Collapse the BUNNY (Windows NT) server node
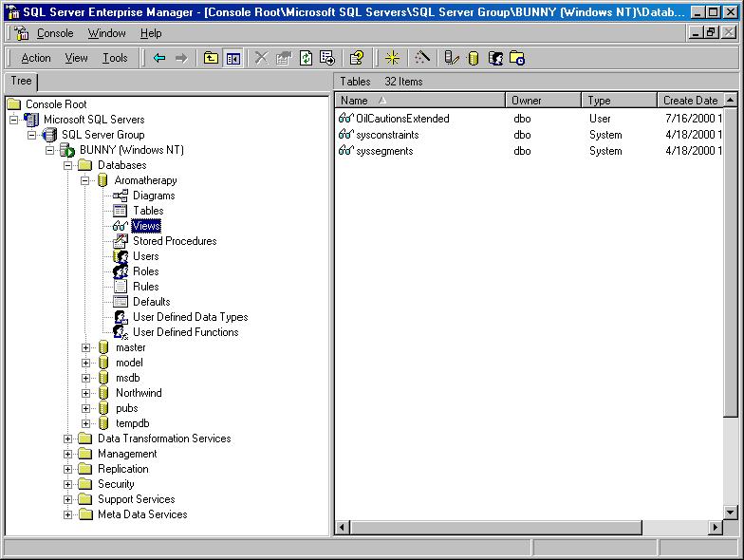The image size is (744, 560). 49,150
